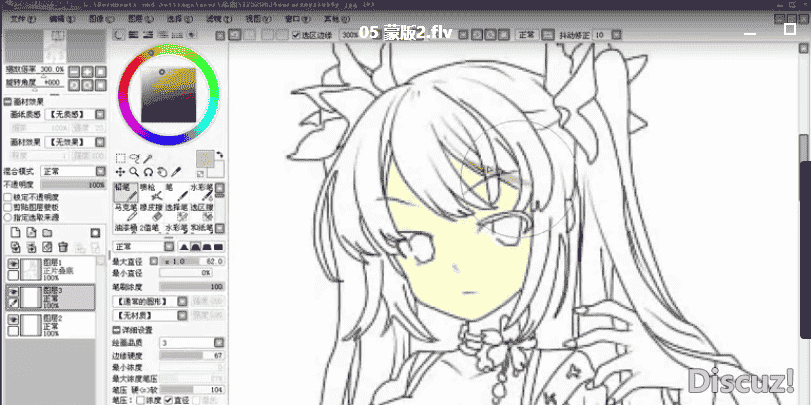Select the rotate canvas tool
The height and width of the screenshot is (405, 811).
click(148, 172)
